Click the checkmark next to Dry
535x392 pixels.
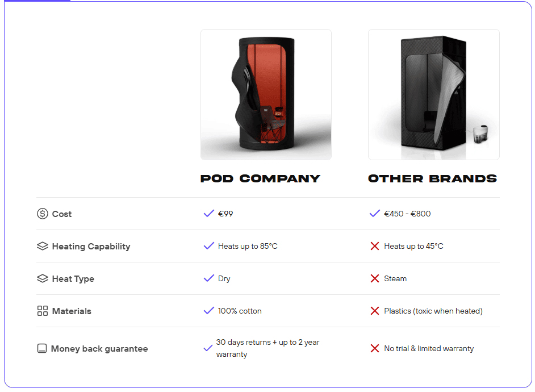pos(208,278)
